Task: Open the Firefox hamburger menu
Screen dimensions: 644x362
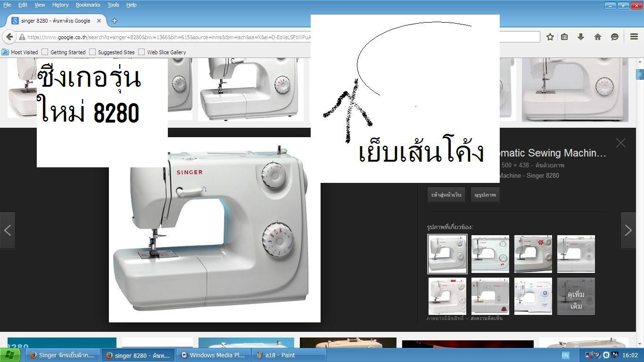Action: pos(634,37)
